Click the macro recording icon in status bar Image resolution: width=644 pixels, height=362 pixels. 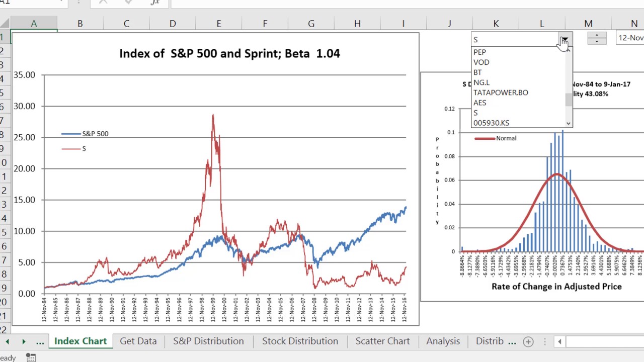[x=31, y=357]
